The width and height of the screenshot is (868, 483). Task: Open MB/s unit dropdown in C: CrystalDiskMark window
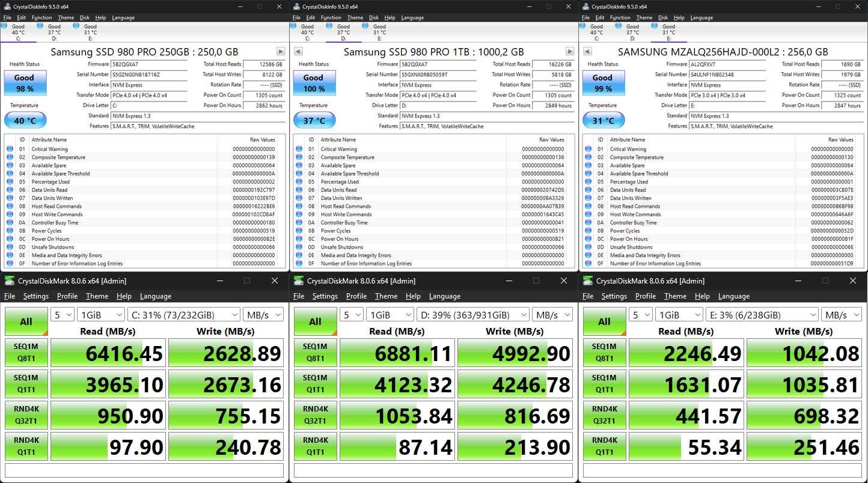coord(263,315)
